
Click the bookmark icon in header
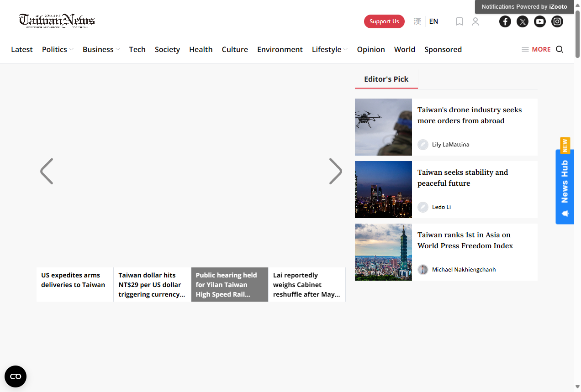[460, 21]
